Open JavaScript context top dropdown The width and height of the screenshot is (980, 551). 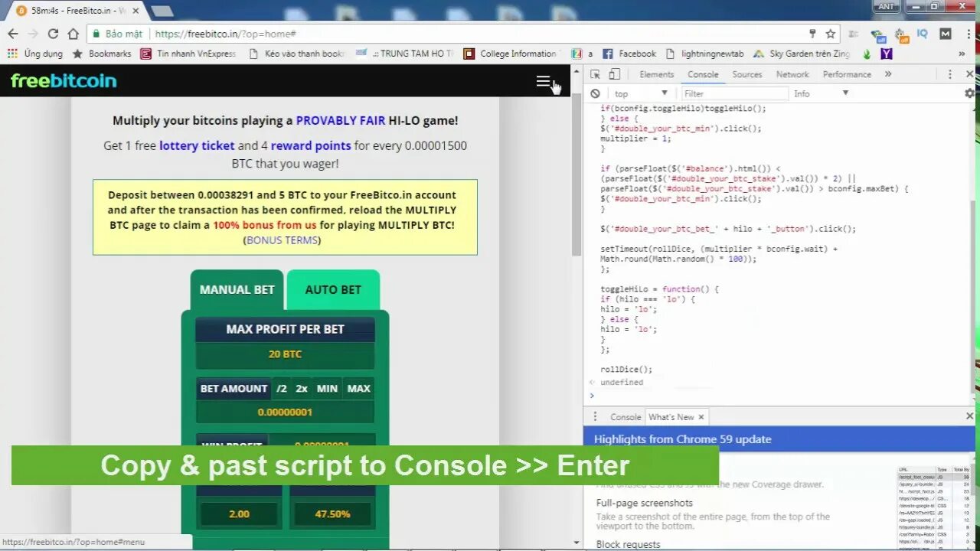(642, 93)
